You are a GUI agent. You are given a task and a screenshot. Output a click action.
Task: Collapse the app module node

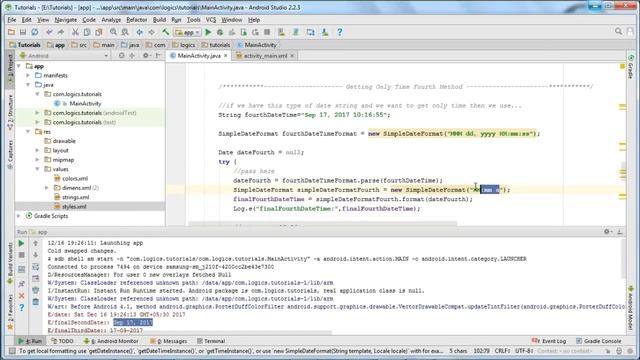pyautogui.click(x=19, y=66)
